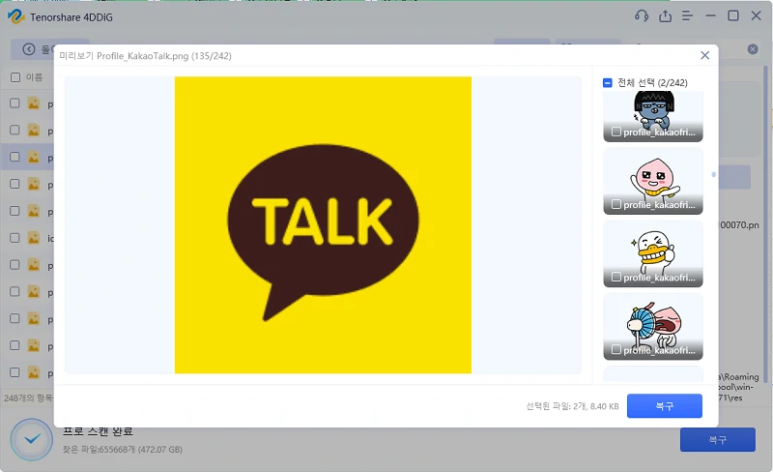Open the hamburger menu icon in title bar
This screenshot has width=773, height=472.
point(687,16)
